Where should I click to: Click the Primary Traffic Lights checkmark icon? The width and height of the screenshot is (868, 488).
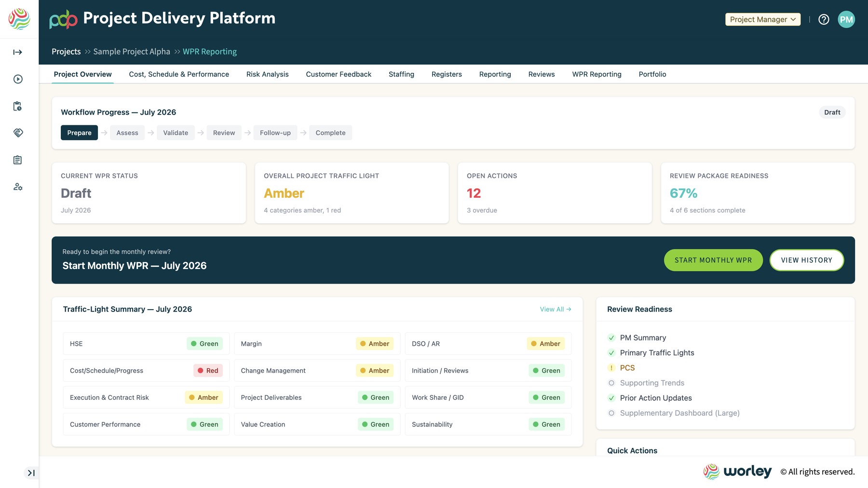[x=611, y=353]
